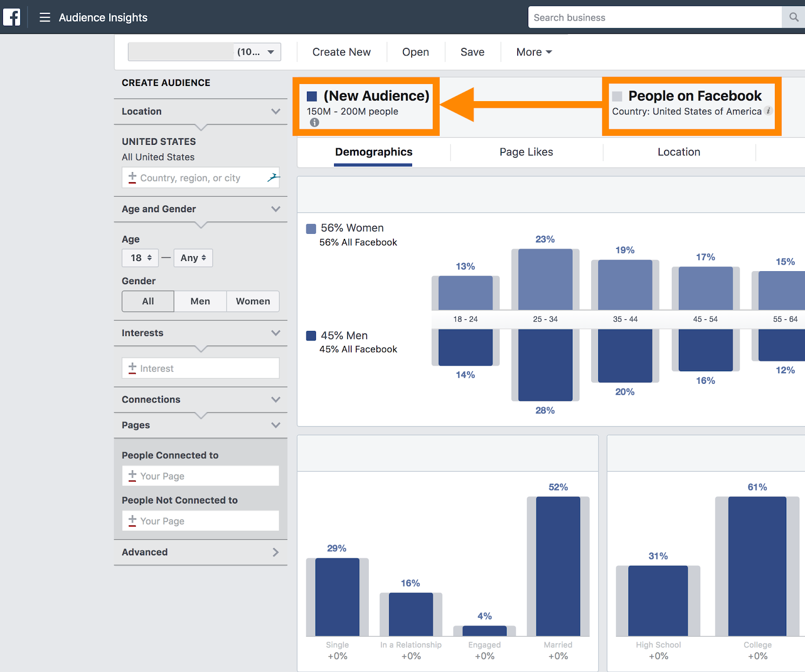Click the New Audience info icon
The width and height of the screenshot is (805, 672).
coord(314,123)
